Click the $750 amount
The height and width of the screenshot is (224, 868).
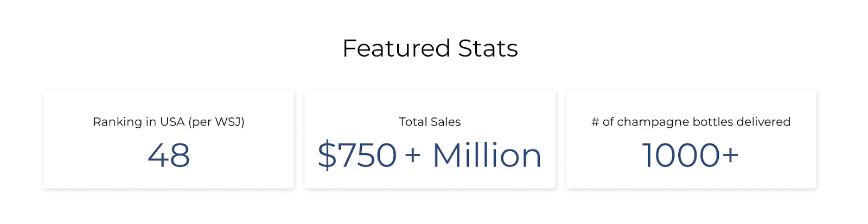(357, 155)
